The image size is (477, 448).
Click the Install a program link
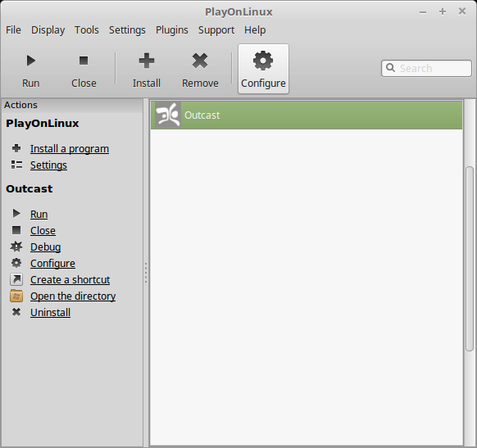tap(70, 148)
